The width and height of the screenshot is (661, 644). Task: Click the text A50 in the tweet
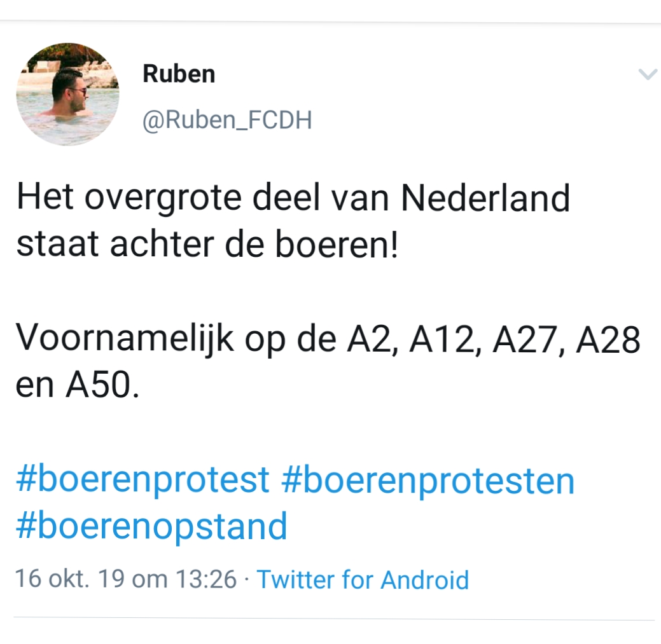click(98, 385)
